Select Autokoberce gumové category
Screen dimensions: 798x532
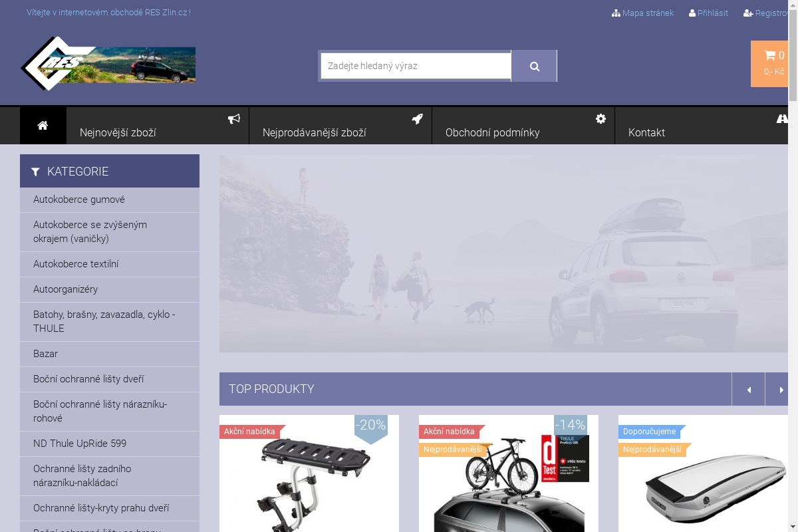click(x=79, y=199)
